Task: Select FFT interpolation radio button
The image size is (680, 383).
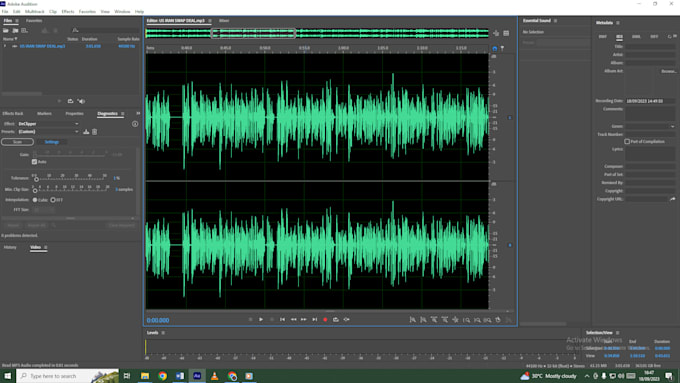Action: click(53, 200)
